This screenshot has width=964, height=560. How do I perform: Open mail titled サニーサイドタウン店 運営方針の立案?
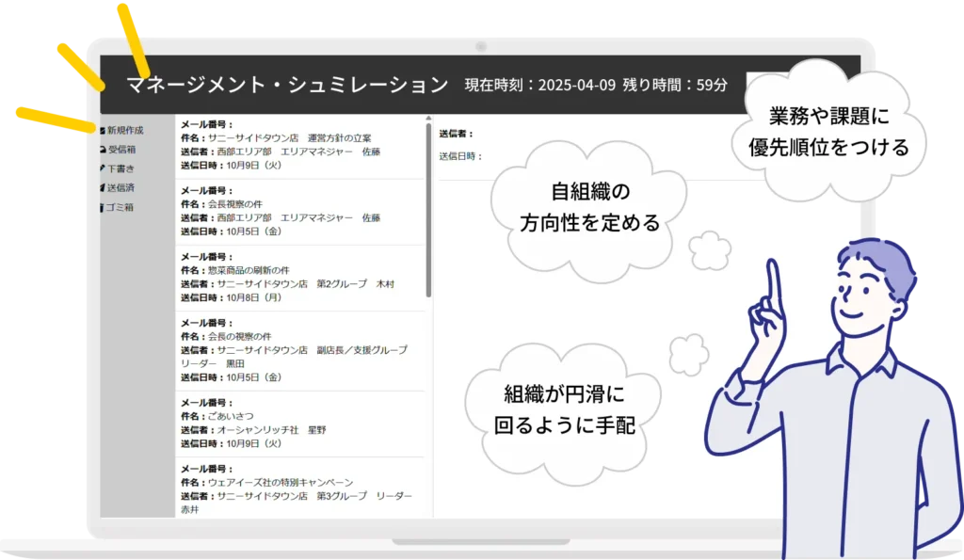pyautogui.click(x=290, y=137)
